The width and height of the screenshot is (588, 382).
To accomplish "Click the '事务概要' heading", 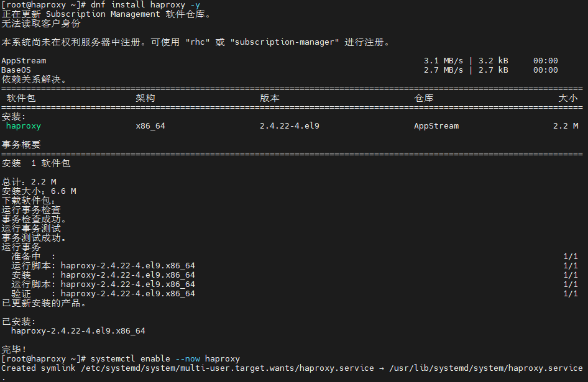I will (21, 145).
